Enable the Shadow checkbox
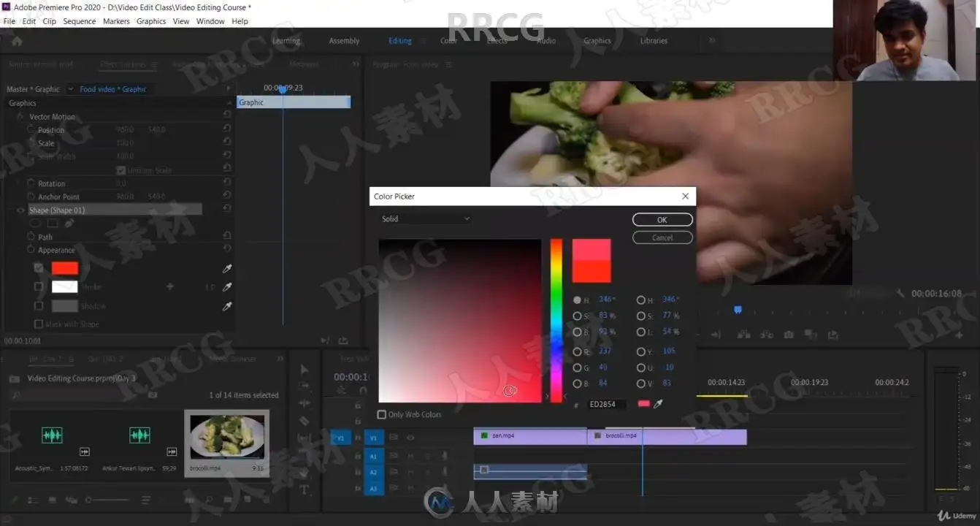Viewport: 980px width, 526px height. tap(39, 306)
